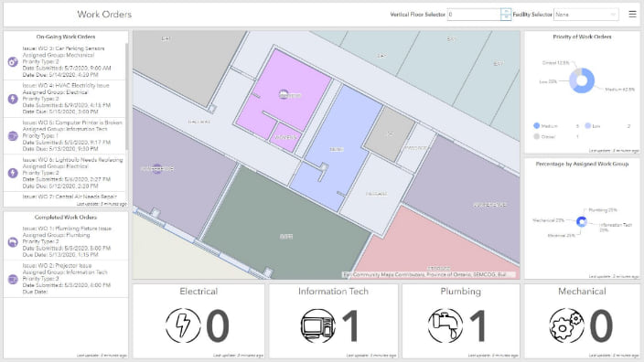Toggle the Critical legend entry in priority chart

pos(544,137)
